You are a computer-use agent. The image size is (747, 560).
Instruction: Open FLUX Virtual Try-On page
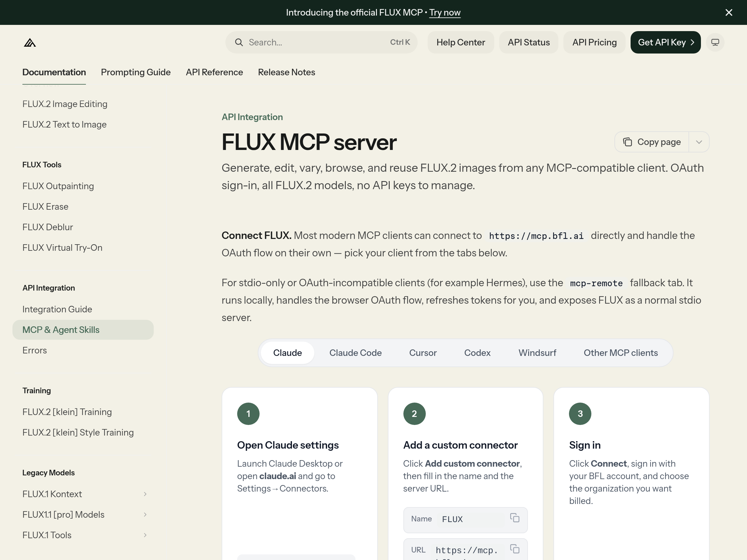[63, 248]
